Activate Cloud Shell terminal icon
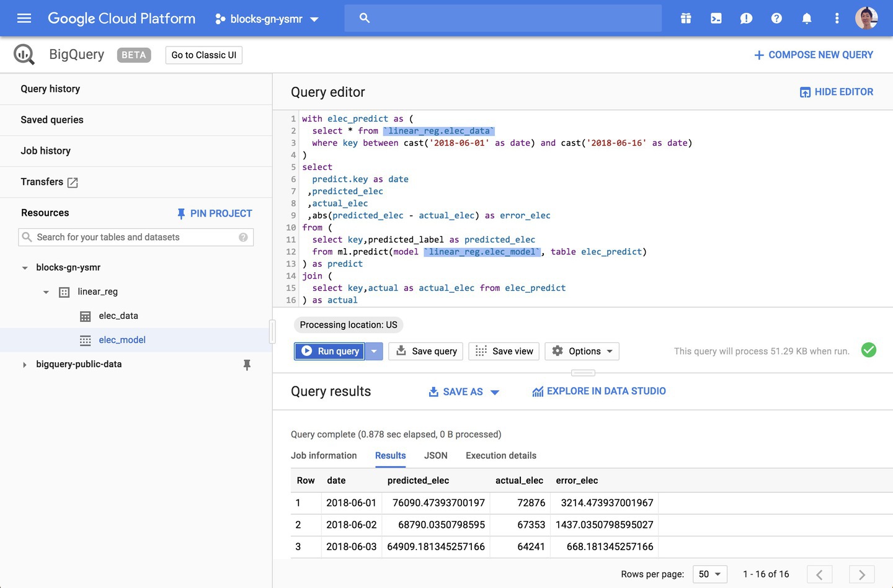Image resolution: width=893 pixels, height=588 pixels. pyautogui.click(x=716, y=19)
